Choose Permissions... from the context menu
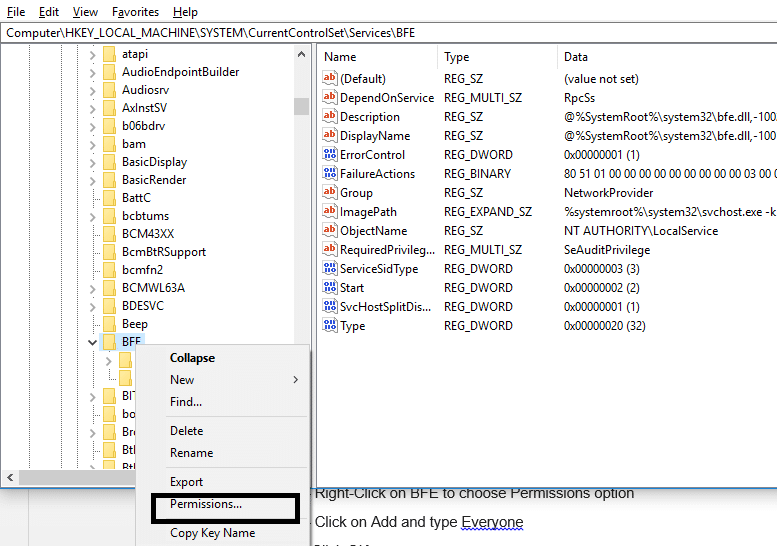This screenshot has width=777, height=546. [206, 504]
